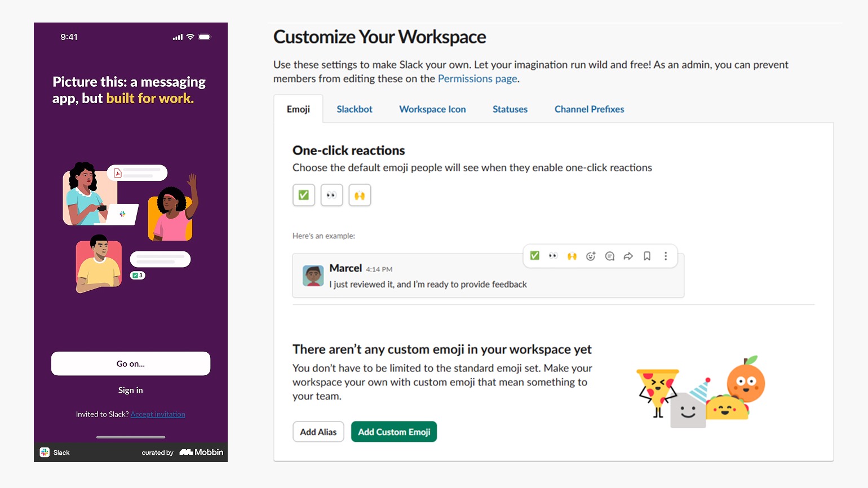Click the Add Custom Emoji button
This screenshot has height=488, width=868.
(393, 432)
